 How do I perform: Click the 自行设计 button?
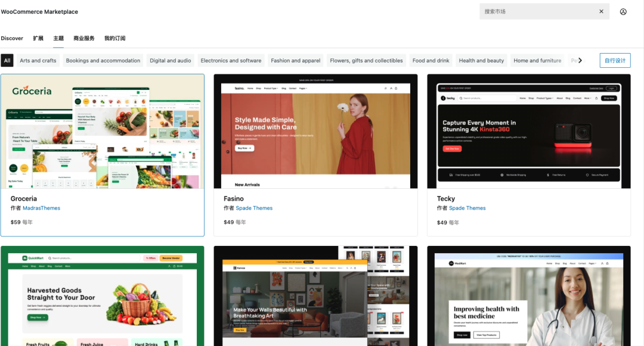615,60
